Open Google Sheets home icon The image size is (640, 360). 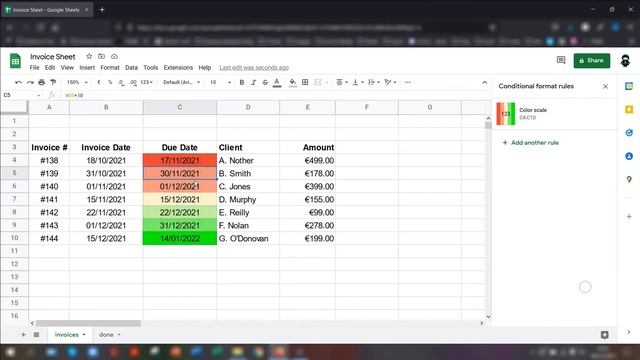coord(16,61)
